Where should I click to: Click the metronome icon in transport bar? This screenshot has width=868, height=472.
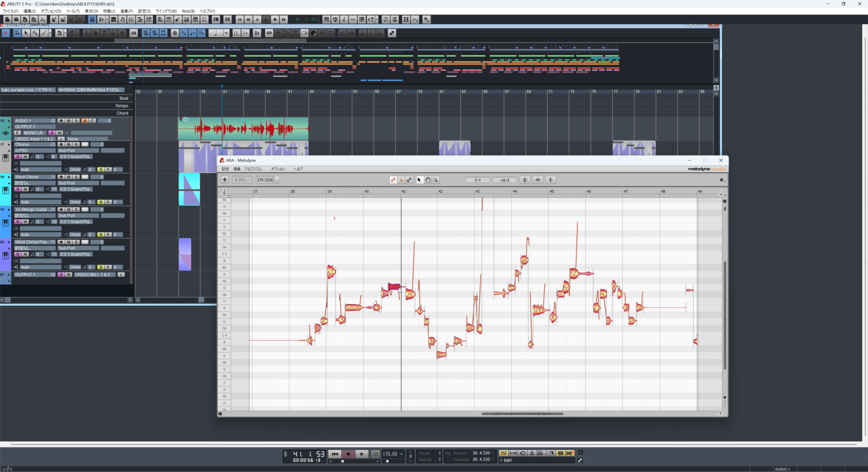(x=532, y=453)
